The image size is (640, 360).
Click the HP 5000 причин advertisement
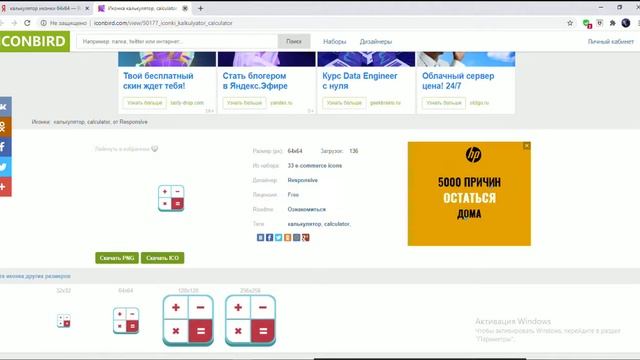point(469,194)
